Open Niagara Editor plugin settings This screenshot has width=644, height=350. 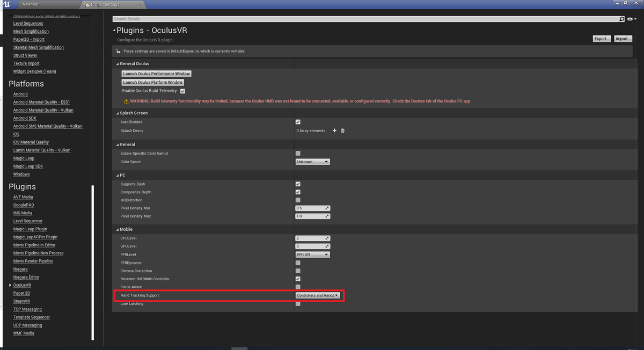[x=26, y=277]
